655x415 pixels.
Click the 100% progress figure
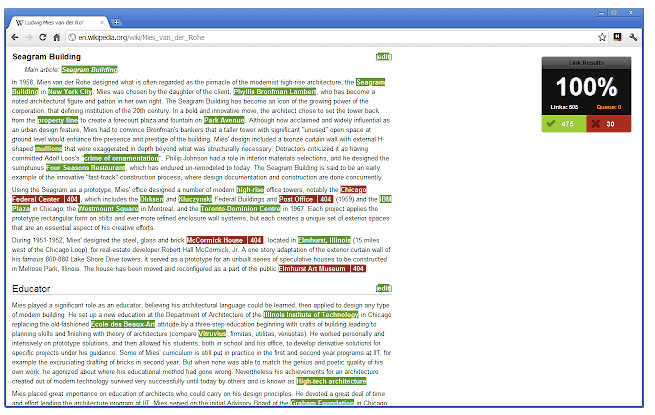click(586, 87)
